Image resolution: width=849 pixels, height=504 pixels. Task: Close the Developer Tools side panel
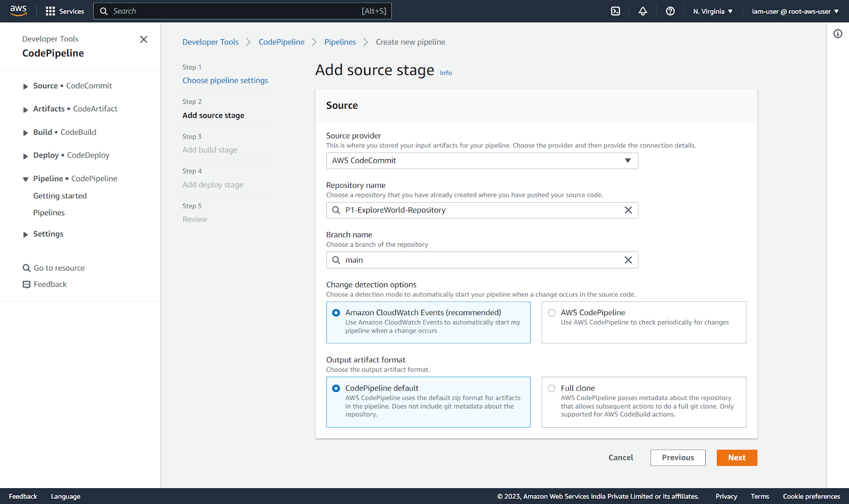point(143,39)
